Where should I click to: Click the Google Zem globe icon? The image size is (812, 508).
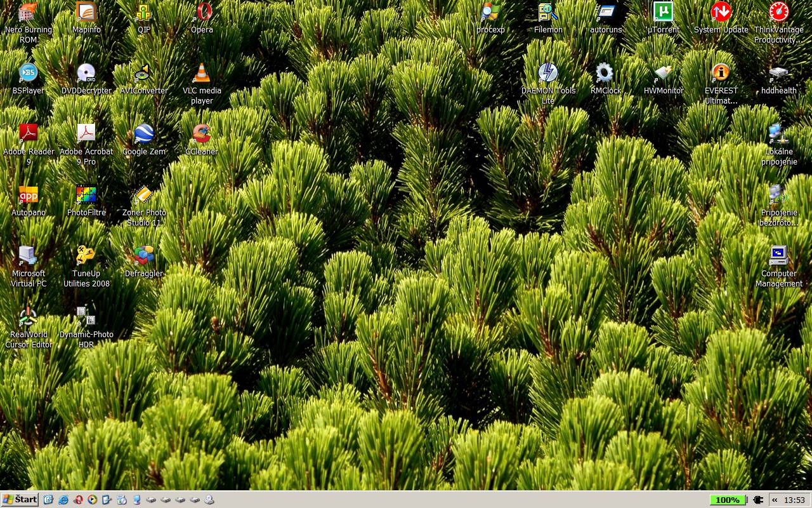144,134
